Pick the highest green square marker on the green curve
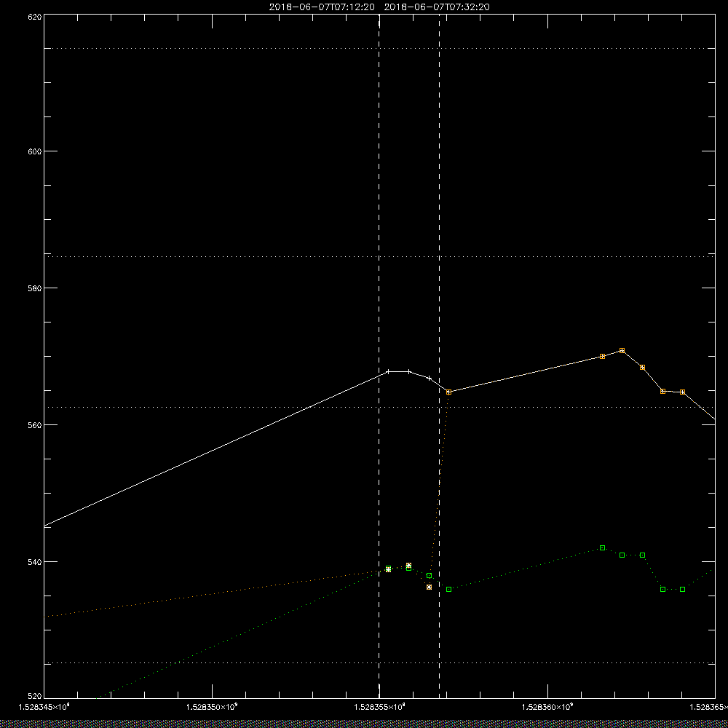Viewport: 728px width, 728px height. coord(603,548)
